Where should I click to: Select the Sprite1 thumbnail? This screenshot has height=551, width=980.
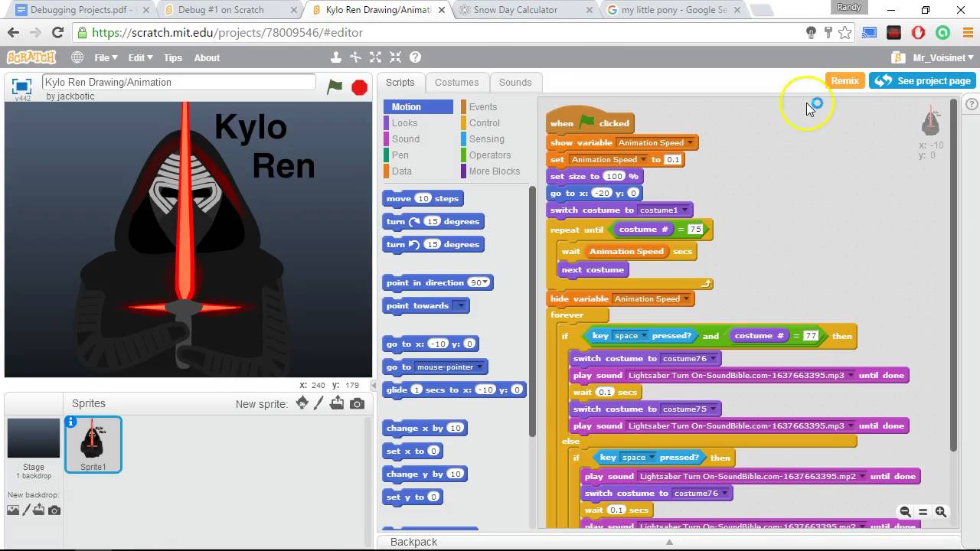(x=93, y=445)
